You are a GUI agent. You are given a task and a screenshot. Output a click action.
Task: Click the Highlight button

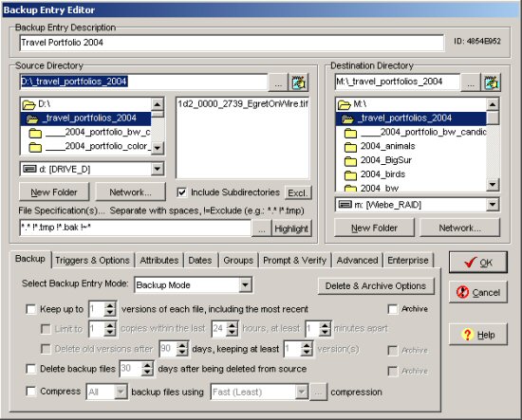coord(291,228)
